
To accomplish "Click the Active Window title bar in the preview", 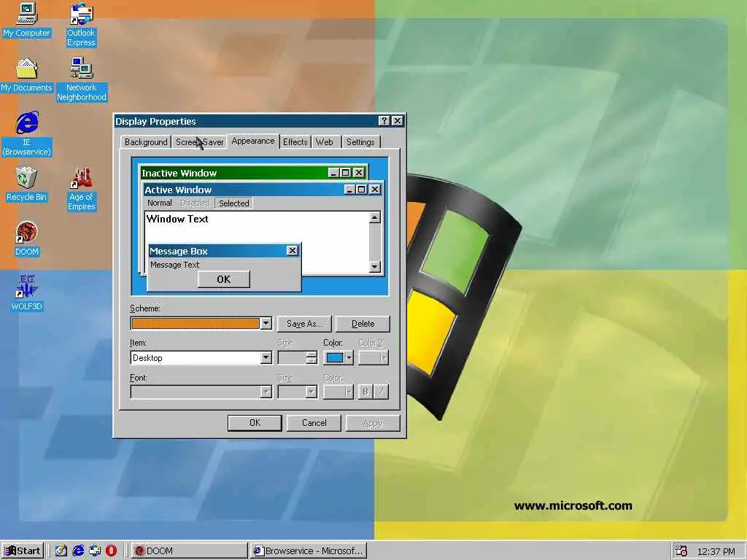I will pyautogui.click(x=243, y=190).
